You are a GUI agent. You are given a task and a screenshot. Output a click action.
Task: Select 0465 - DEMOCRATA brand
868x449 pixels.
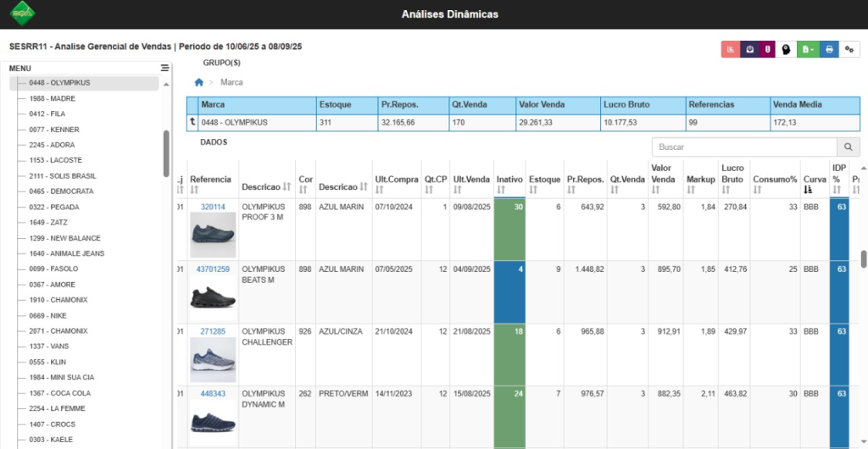[x=61, y=191]
